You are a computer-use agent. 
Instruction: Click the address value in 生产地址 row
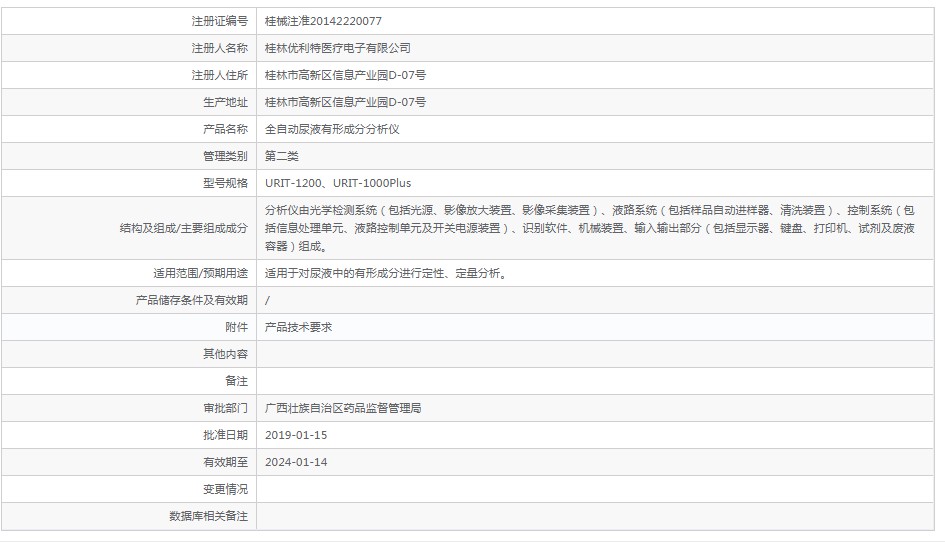[345, 102]
